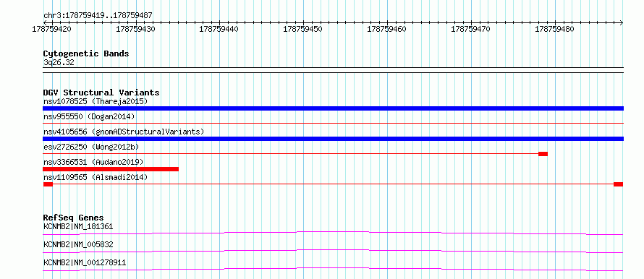Click the small red esv2726250 block

tap(543, 154)
